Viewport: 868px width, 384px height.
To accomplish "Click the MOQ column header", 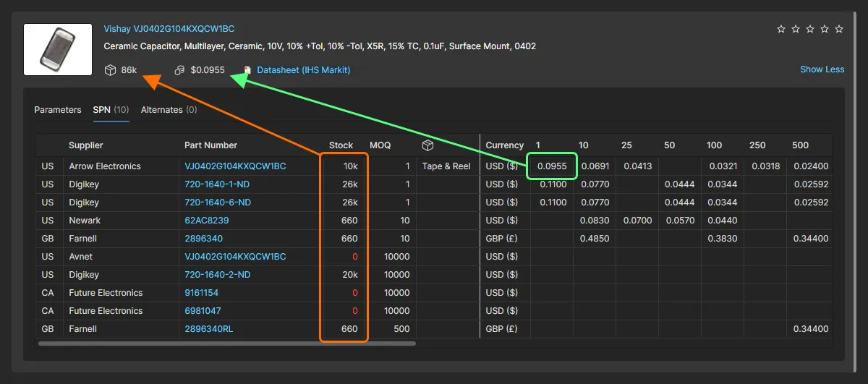I will pos(380,145).
